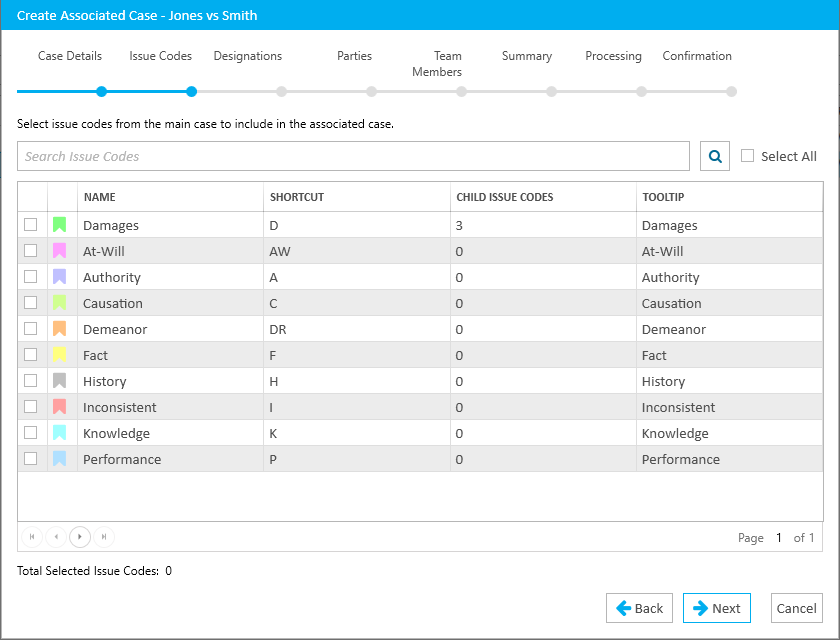Check the Causation issue code checkbox
The height and width of the screenshot is (640, 840).
(31, 303)
